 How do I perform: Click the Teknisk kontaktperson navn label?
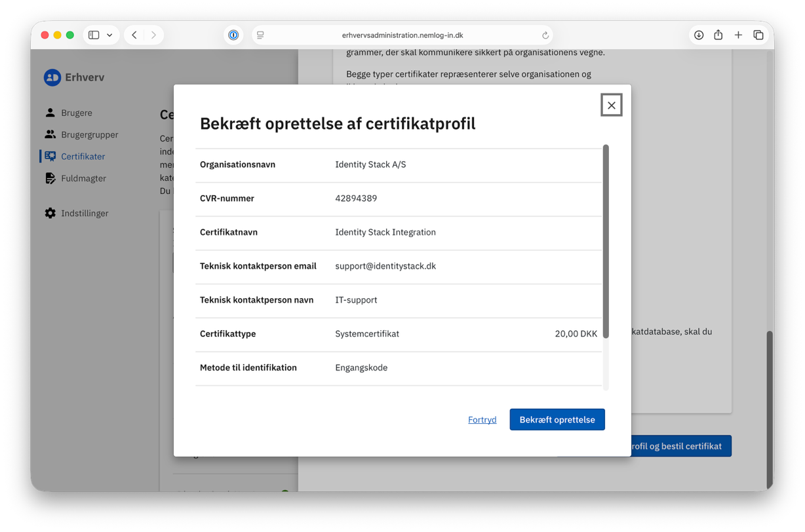[256, 300]
